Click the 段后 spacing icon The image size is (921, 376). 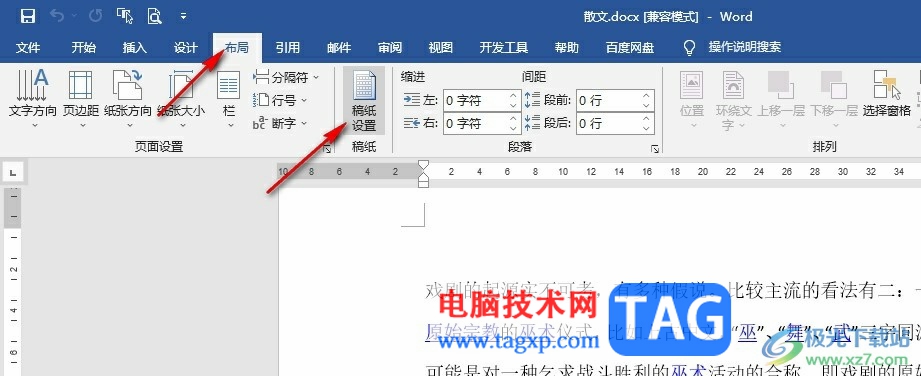[532, 123]
